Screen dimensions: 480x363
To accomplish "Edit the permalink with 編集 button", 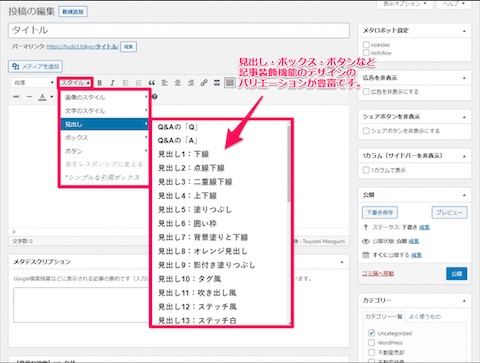I will [128, 47].
